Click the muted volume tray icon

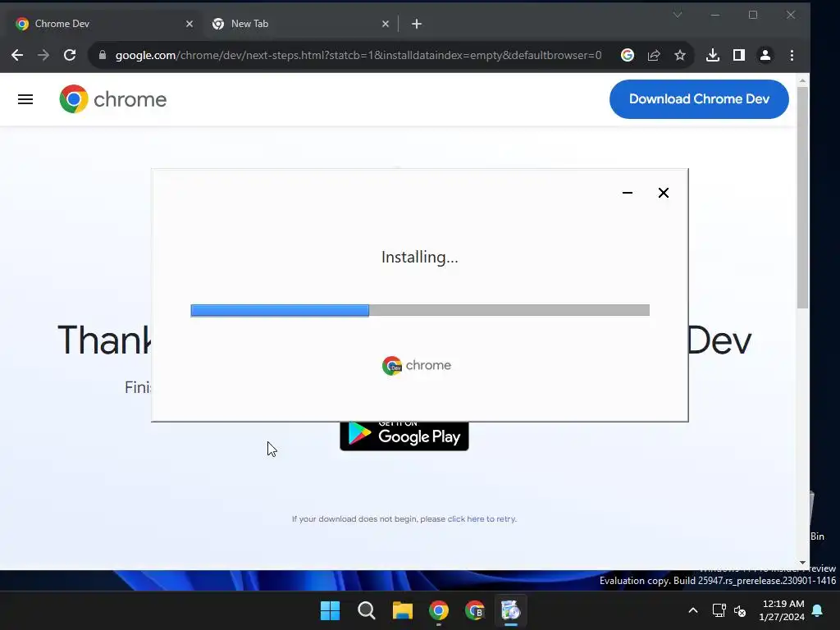[x=740, y=610]
